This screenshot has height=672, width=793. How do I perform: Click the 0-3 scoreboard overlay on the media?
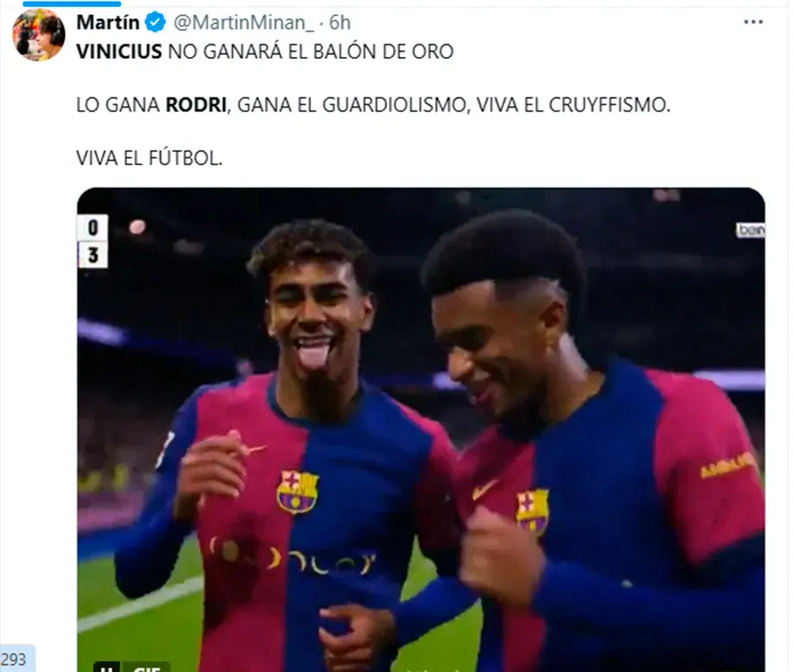[93, 241]
